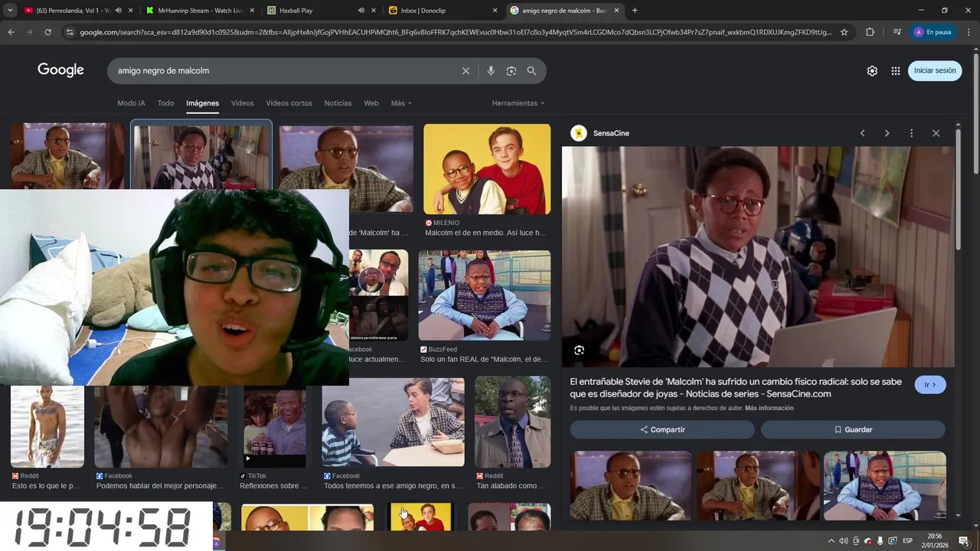
Task: Close the amigo negro de malcolm tab
Action: tap(616, 11)
